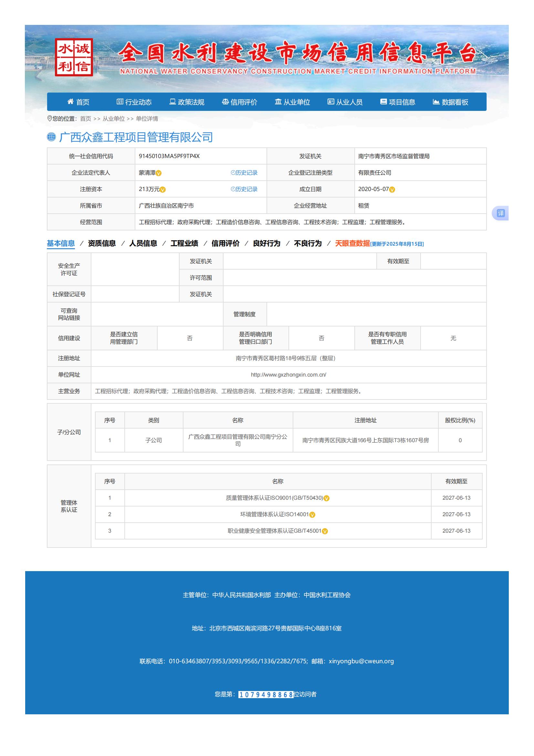Switch to the 人员信息 tab

point(143,243)
